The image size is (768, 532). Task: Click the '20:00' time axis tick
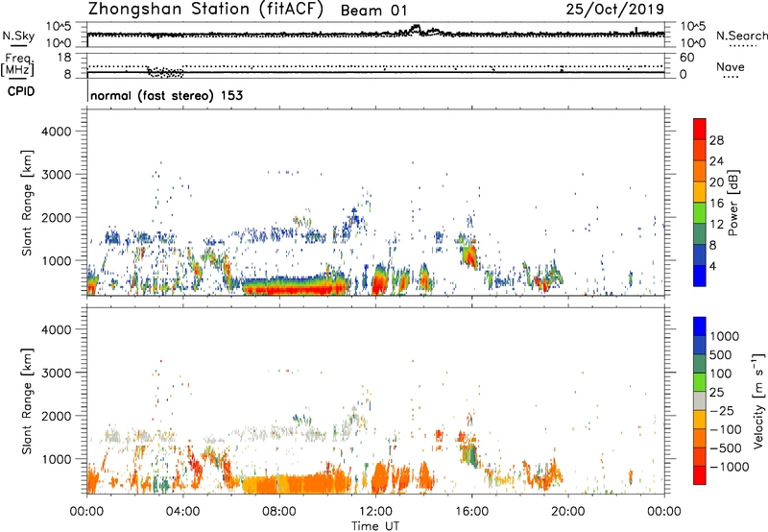pyautogui.click(x=568, y=512)
